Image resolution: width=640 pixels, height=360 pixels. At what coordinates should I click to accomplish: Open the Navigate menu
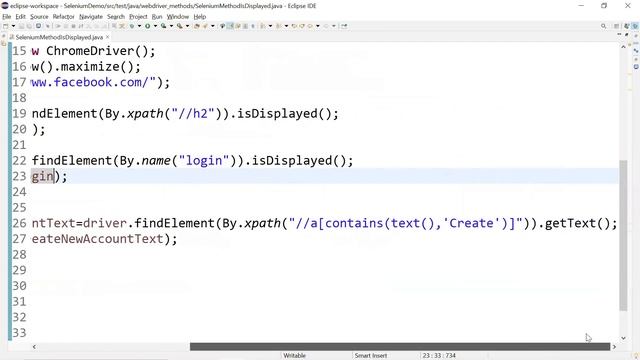pyautogui.click(x=91, y=16)
